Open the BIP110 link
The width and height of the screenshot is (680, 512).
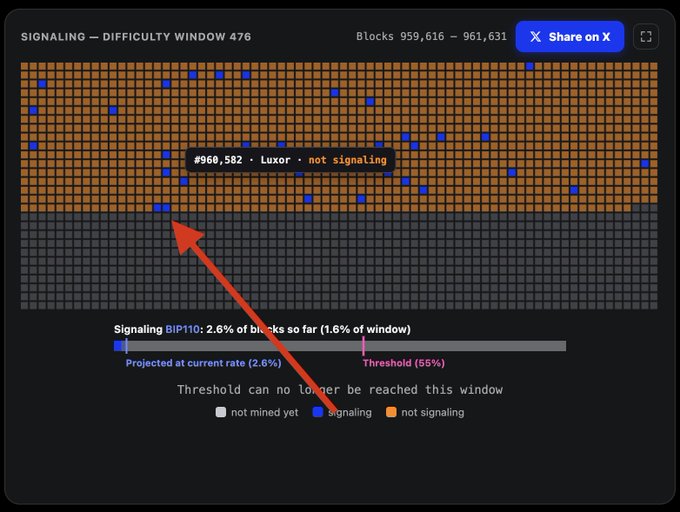182,329
